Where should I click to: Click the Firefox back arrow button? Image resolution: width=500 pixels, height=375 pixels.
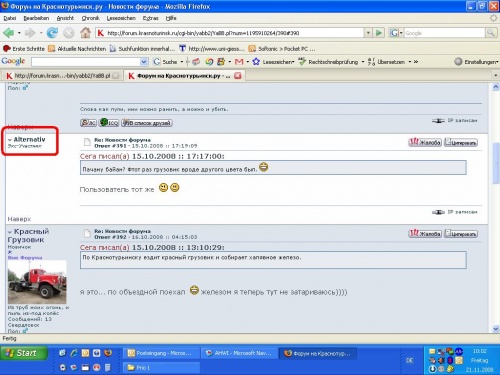point(9,33)
